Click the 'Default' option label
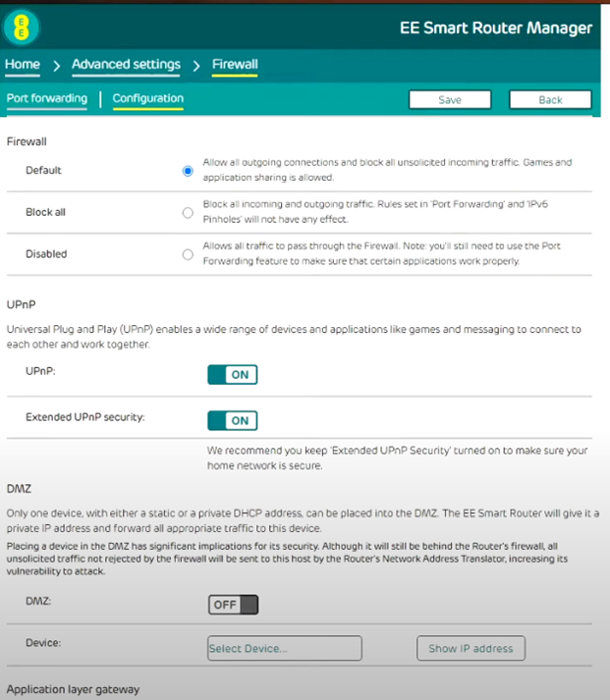610x700 pixels. (x=43, y=170)
